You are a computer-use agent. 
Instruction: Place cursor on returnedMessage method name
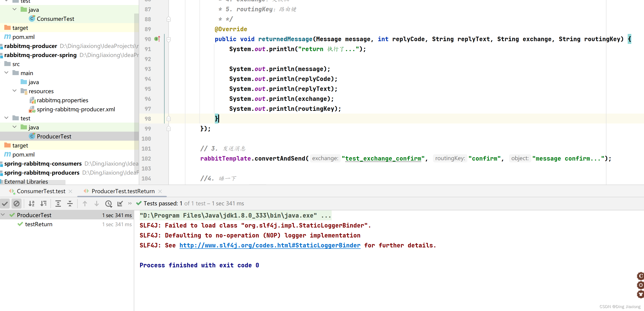[285, 39]
